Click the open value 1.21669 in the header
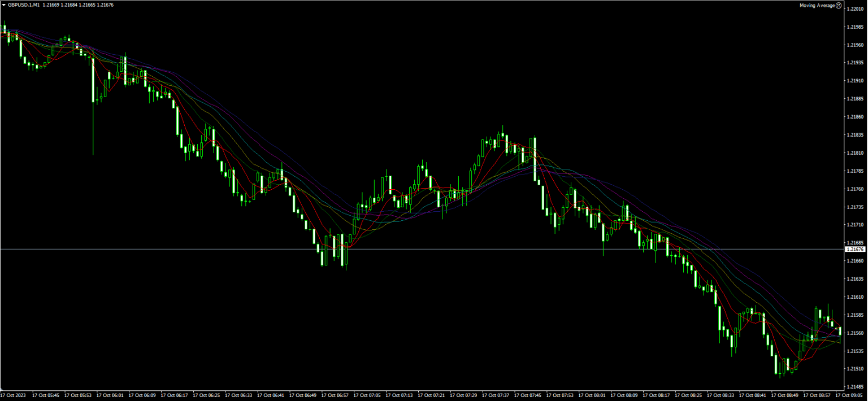868x401 pixels. [51, 5]
